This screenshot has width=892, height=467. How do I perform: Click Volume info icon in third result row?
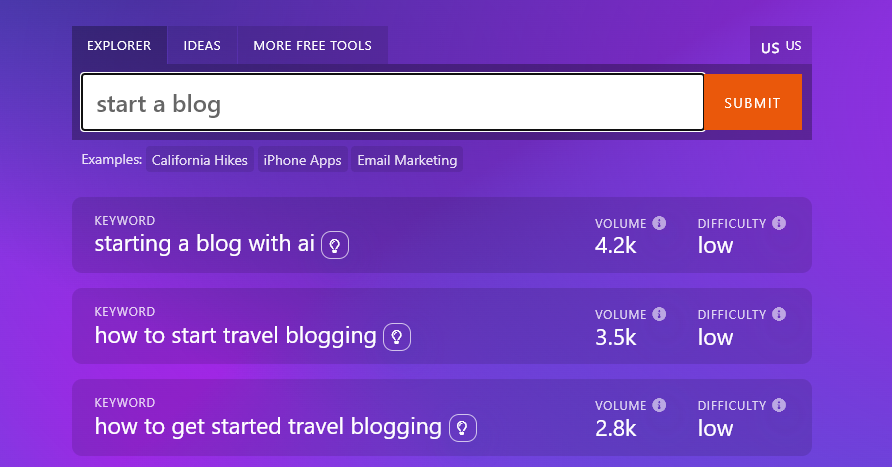[x=659, y=405]
